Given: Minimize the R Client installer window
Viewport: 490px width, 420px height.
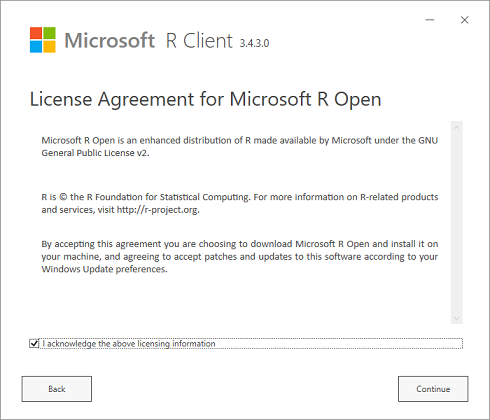Looking at the screenshot, I should click(x=430, y=20).
